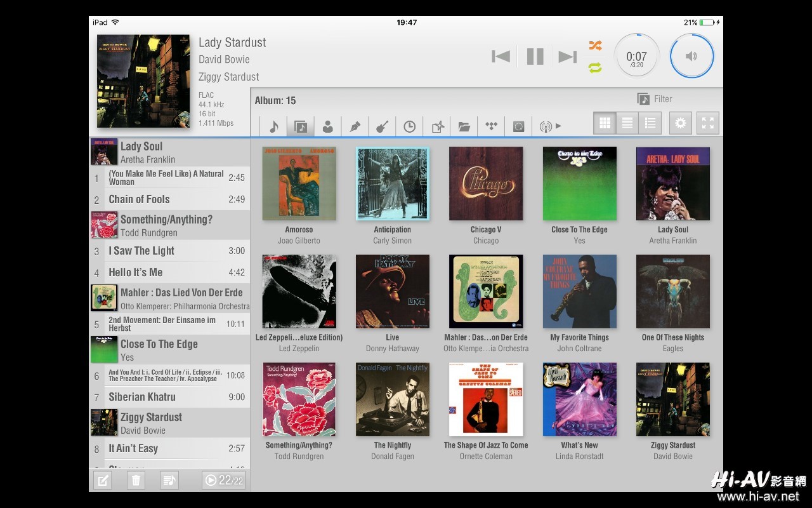Image resolution: width=812 pixels, height=508 pixels.
Task: Toggle shuffle playback mode
Action: coord(595,45)
